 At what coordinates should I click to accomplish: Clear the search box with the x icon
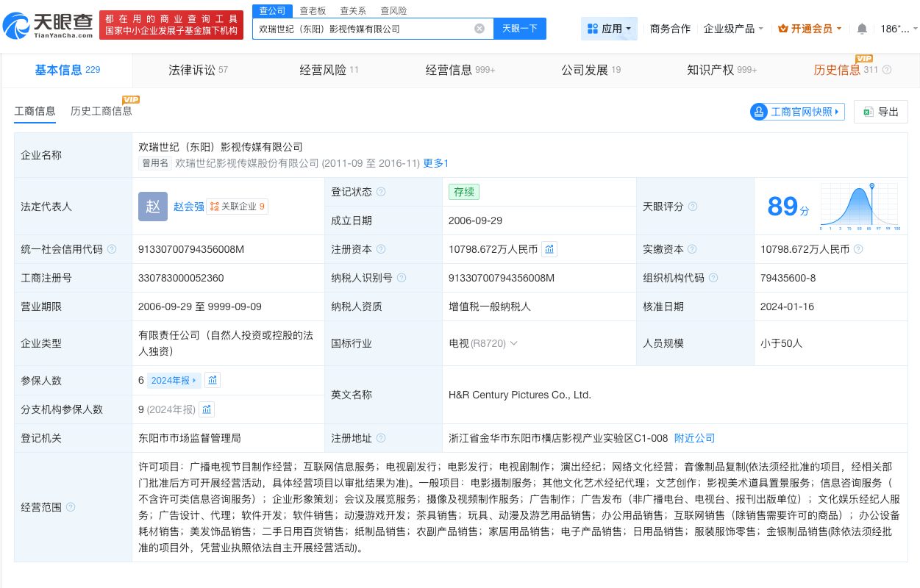(x=479, y=28)
